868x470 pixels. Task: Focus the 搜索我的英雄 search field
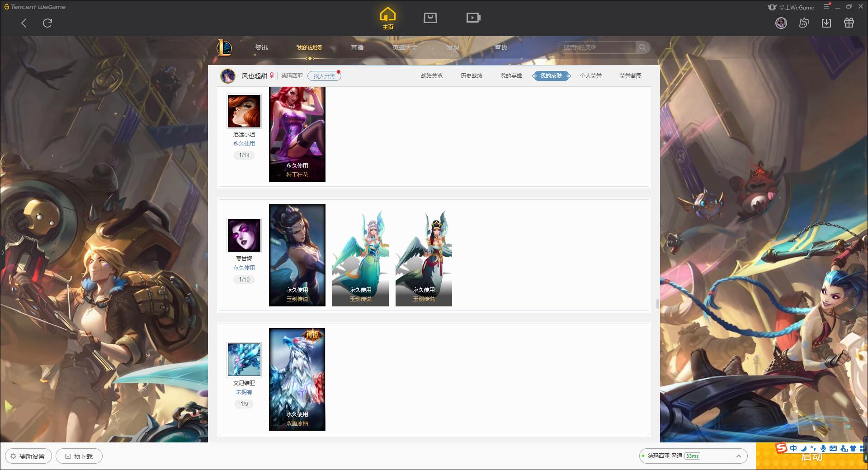coord(598,47)
